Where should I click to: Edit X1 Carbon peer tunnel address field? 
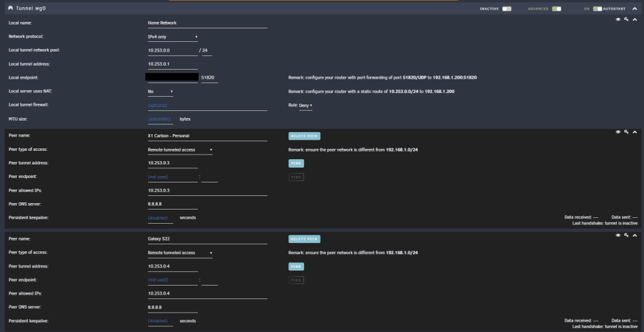(173, 164)
